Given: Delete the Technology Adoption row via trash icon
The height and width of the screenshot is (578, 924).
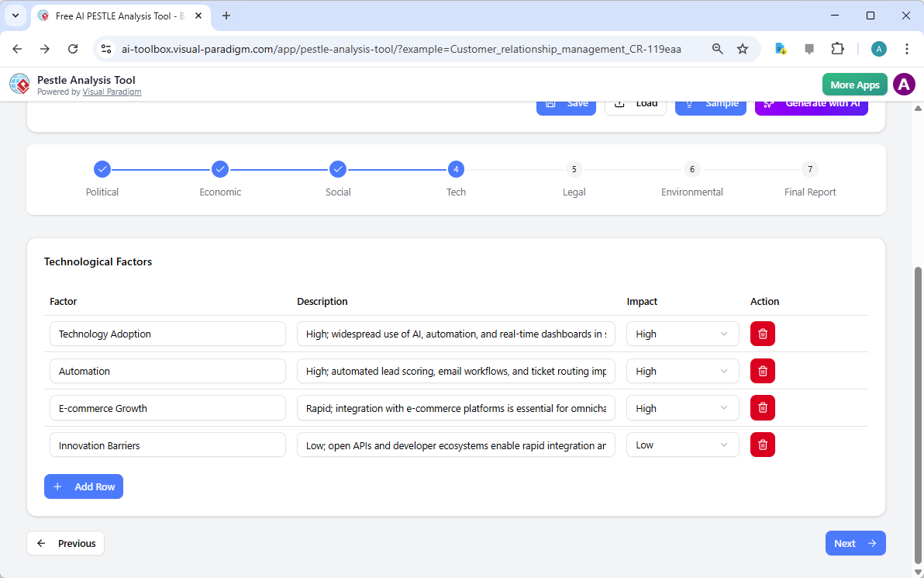Looking at the screenshot, I should coord(762,334).
